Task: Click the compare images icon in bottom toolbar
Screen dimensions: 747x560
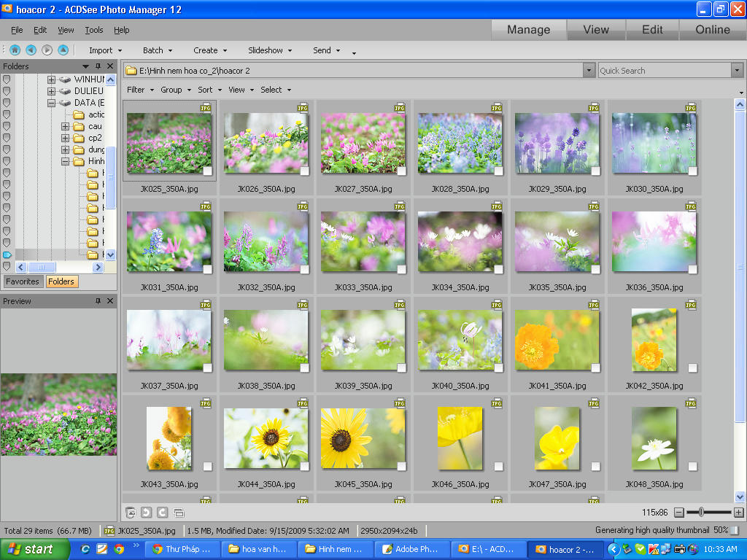Action: pyautogui.click(x=179, y=513)
